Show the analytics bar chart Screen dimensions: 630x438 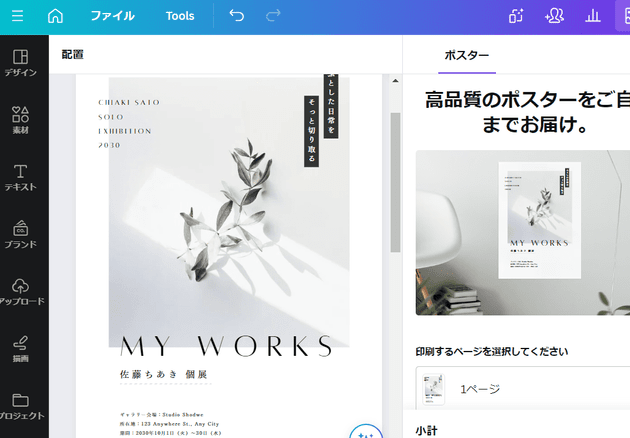[592, 16]
